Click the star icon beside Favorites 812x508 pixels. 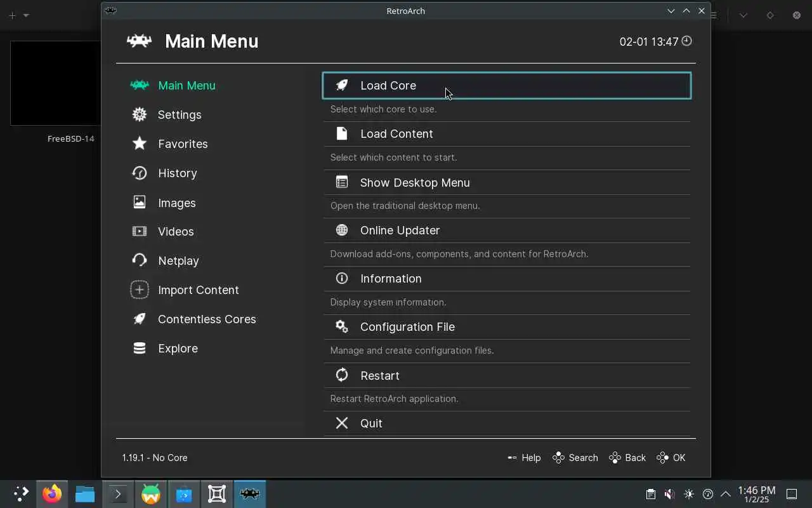140,144
